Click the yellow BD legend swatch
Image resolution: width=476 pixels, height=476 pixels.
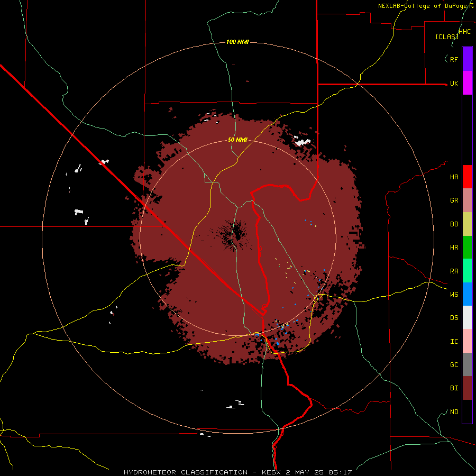click(x=467, y=224)
